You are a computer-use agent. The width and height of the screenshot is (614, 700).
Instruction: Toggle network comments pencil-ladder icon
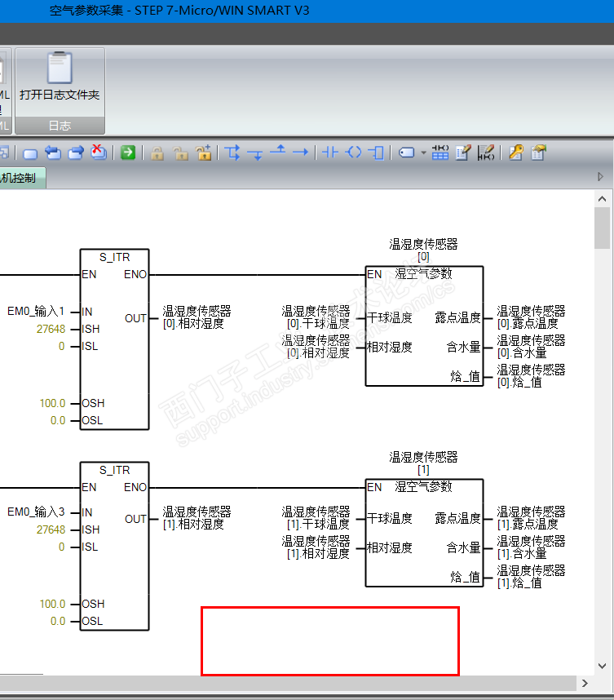point(486,153)
